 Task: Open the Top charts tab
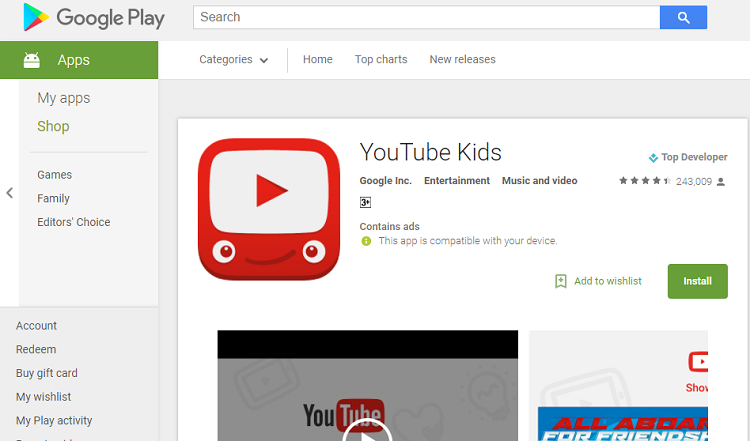coord(381,59)
